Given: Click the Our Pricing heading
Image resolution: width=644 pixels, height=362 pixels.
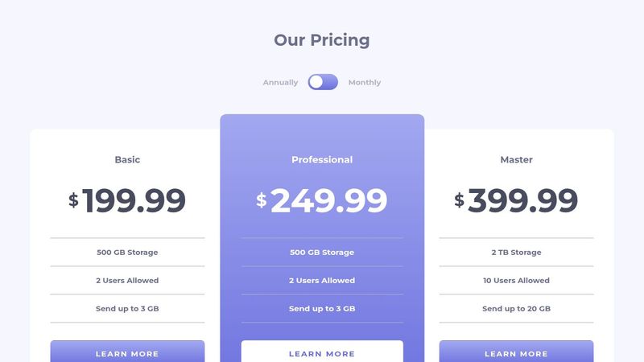Looking at the screenshot, I should tap(322, 40).
